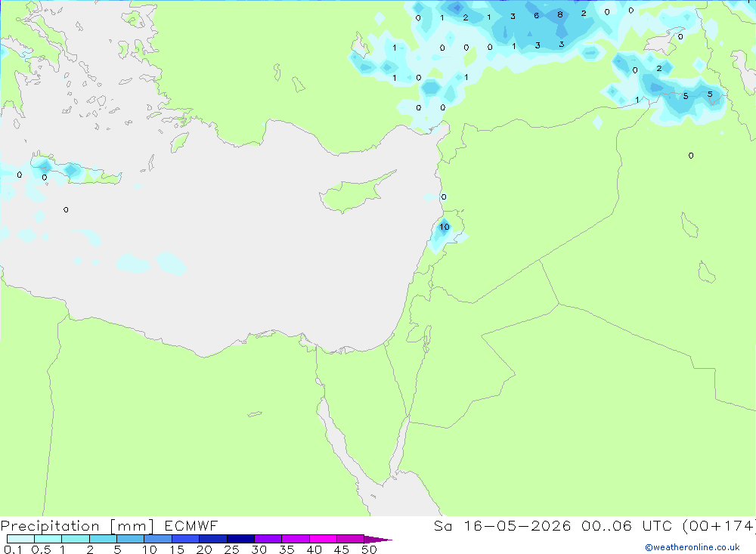
Task: Click the "20" legend scale label
Action: [x=204, y=549]
